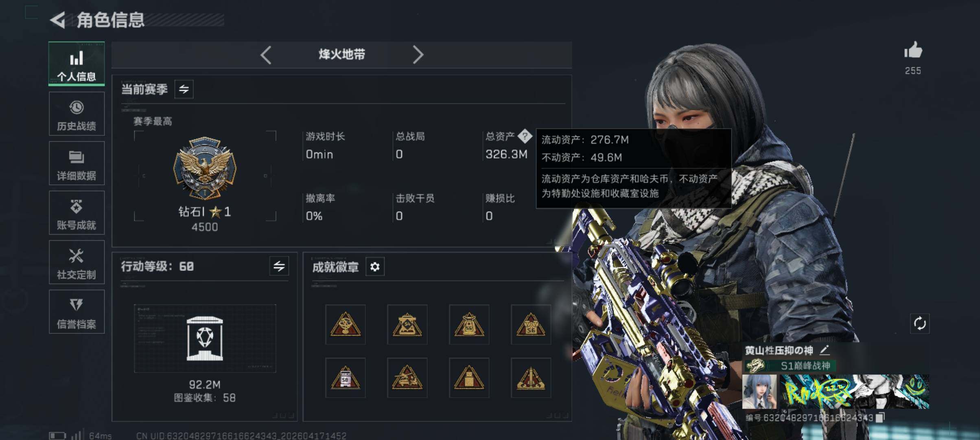980x440 pixels.
Task: Copy the player ID number icon
Action: [880, 418]
